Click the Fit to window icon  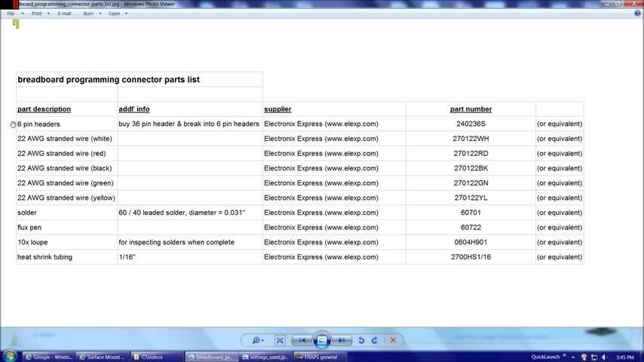click(x=280, y=340)
